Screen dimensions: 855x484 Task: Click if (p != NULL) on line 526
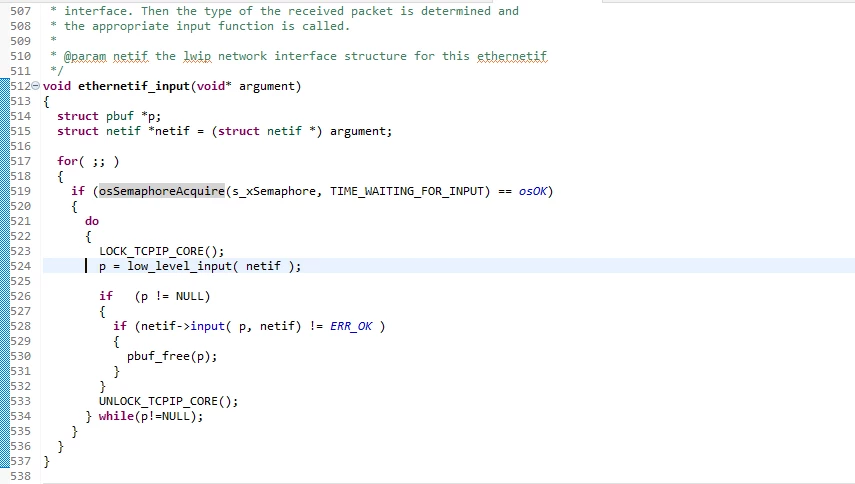click(154, 296)
